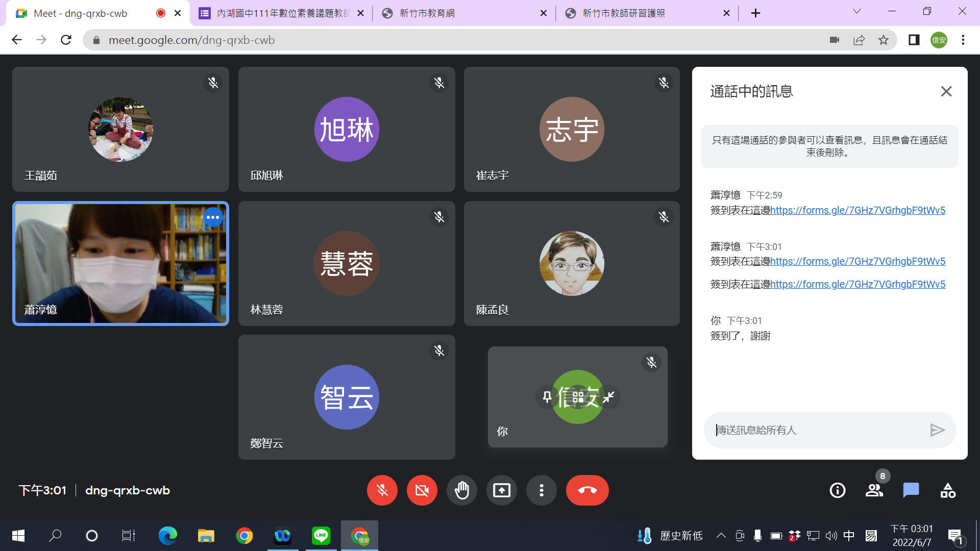980x551 pixels.
Task: Open the meeting details info icon
Action: pyautogui.click(x=837, y=490)
